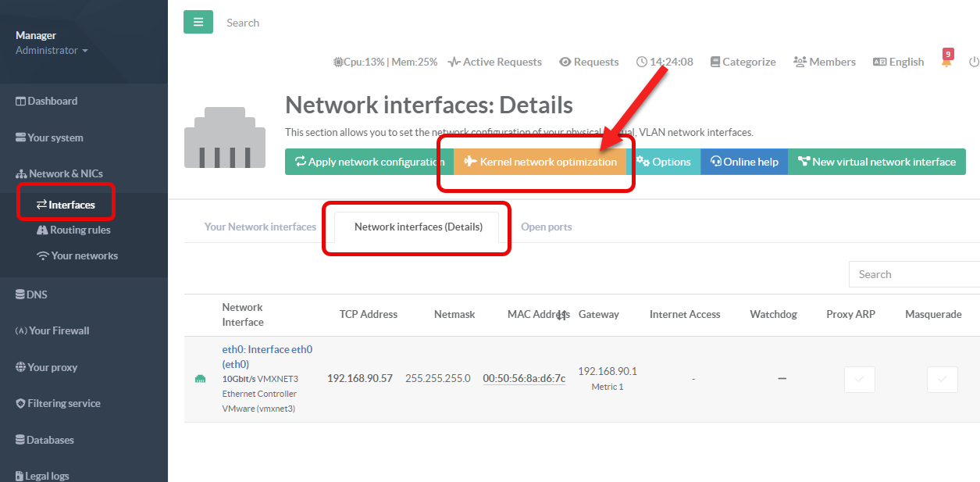Open the eth0 interface link

(x=267, y=356)
